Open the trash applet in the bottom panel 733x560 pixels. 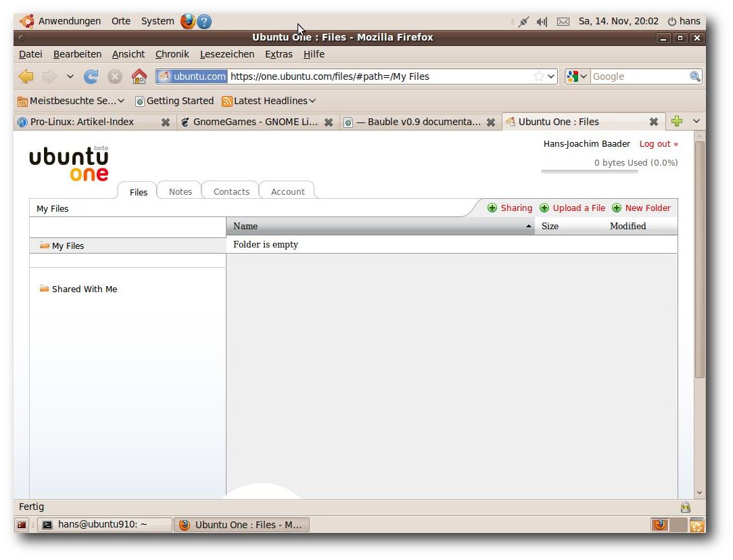point(696,525)
